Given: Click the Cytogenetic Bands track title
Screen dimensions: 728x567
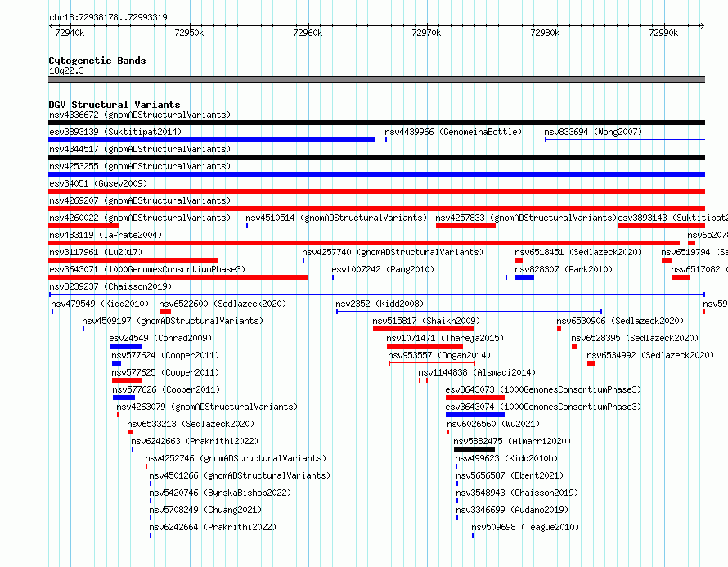Looking at the screenshot, I should (x=97, y=61).
